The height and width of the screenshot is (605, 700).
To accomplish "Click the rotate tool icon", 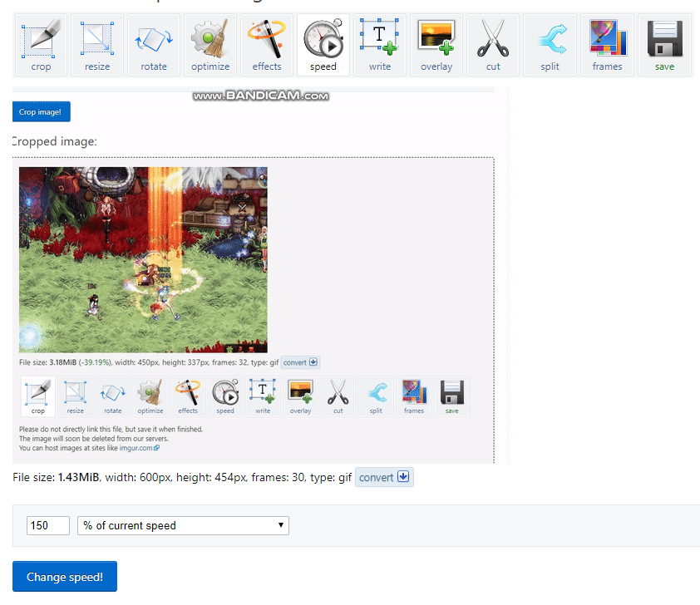I will click(154, 45).
